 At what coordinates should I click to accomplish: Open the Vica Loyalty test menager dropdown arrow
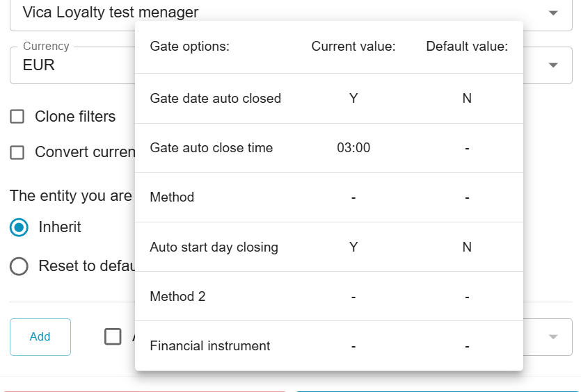coord(553,13)
